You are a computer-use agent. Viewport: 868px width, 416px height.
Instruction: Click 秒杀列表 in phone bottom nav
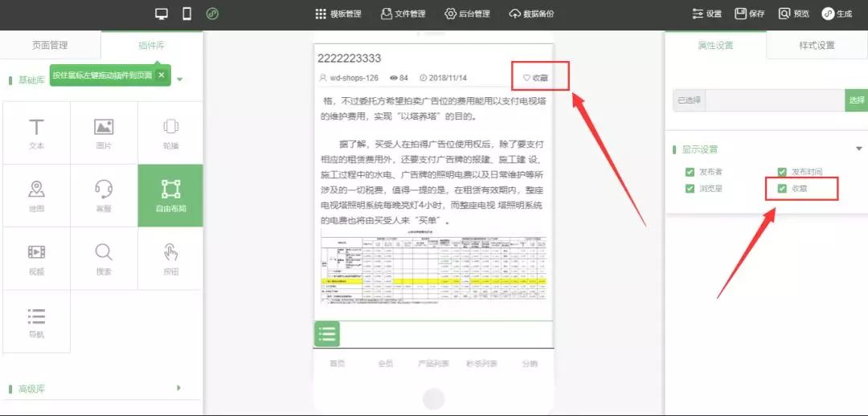pos(481,364)
